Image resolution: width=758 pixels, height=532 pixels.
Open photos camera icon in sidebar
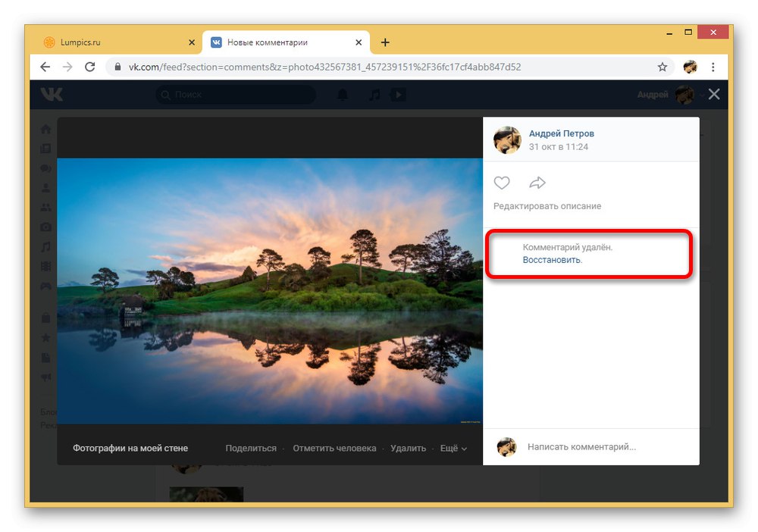pos(46,227)
